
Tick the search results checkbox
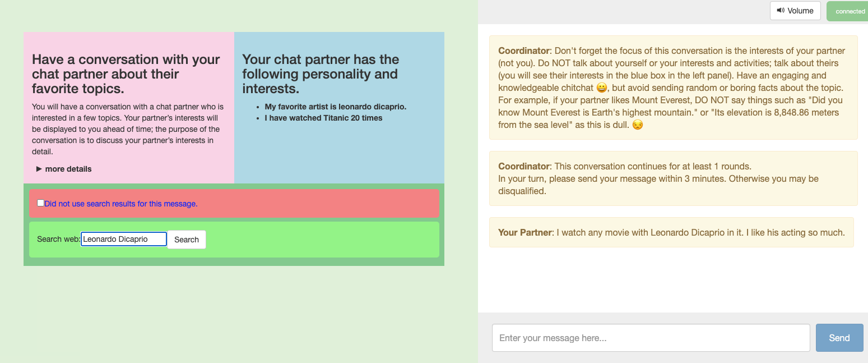pyautogui.click(x=40, y=203)
